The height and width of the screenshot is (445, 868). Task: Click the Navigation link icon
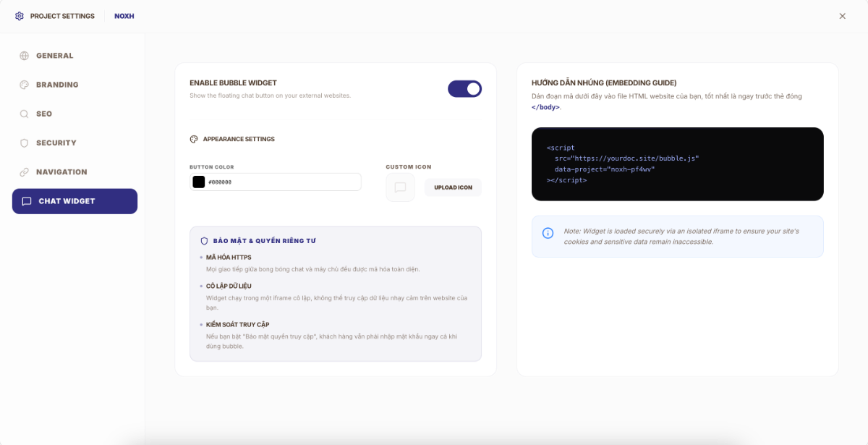[x=24, y=171]
